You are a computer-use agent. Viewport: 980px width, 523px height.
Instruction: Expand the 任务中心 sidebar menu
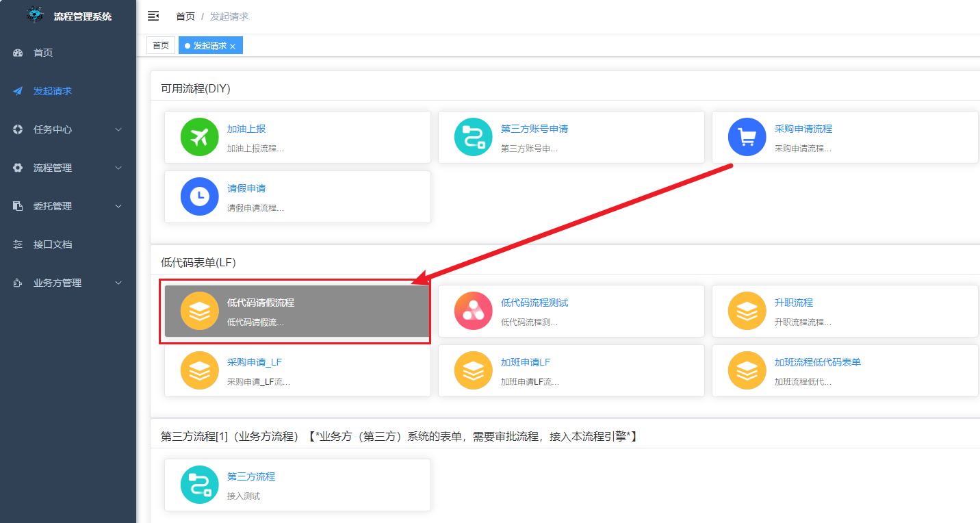point(68,129)
